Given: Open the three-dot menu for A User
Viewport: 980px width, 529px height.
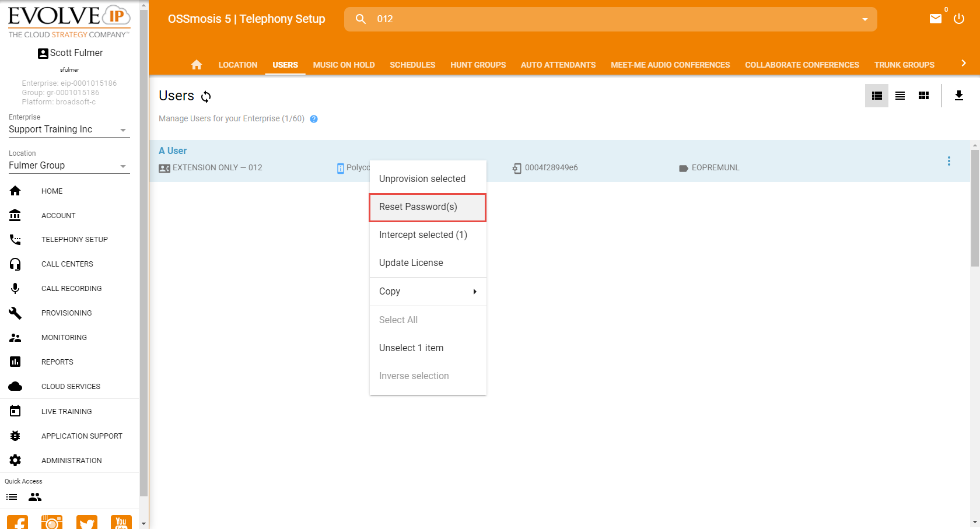Looking at the screenshot, I should point(949,161).
